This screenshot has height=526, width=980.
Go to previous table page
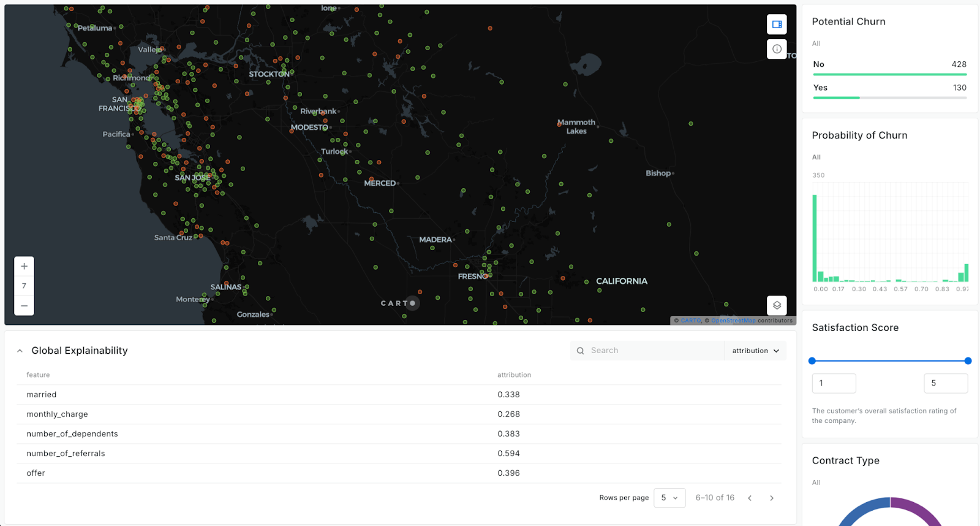pyautogui.click(x=750, y=498)
